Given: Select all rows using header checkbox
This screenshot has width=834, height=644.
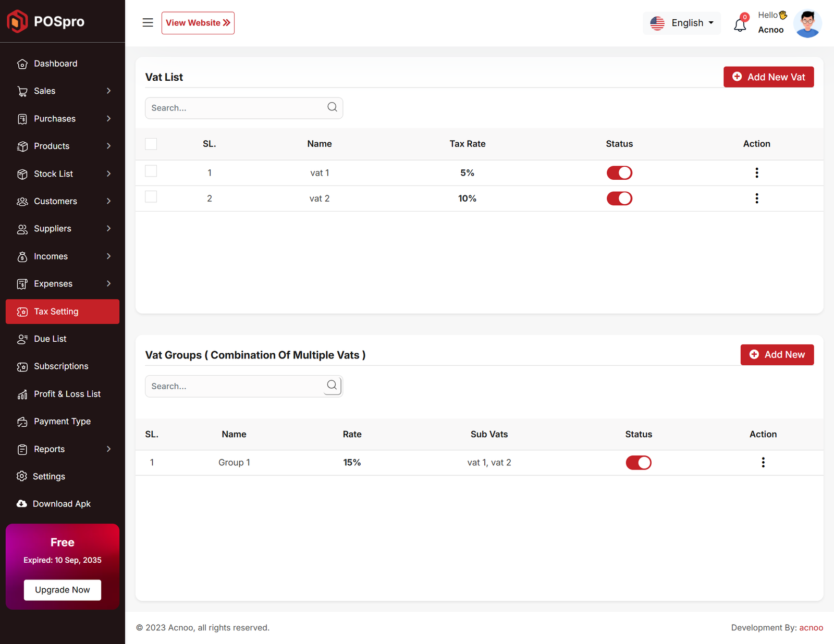Looking at the screenshot, I should pos(151,144).
